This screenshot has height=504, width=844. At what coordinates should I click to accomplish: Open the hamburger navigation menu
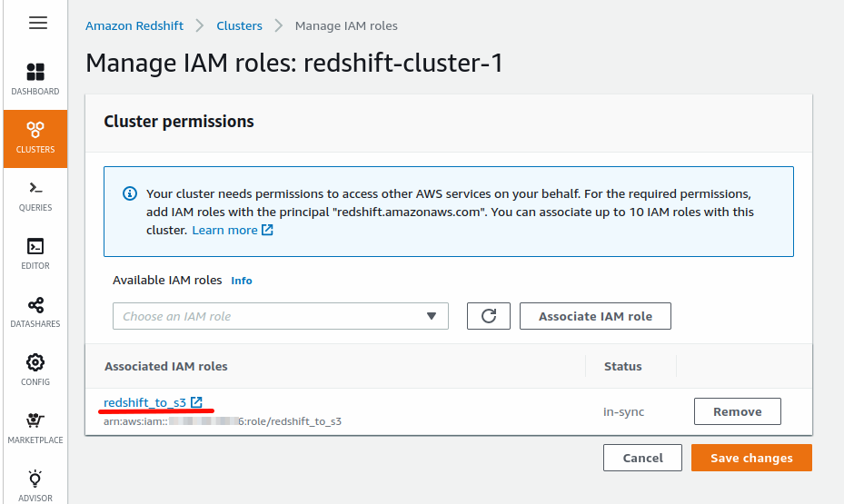37,24
